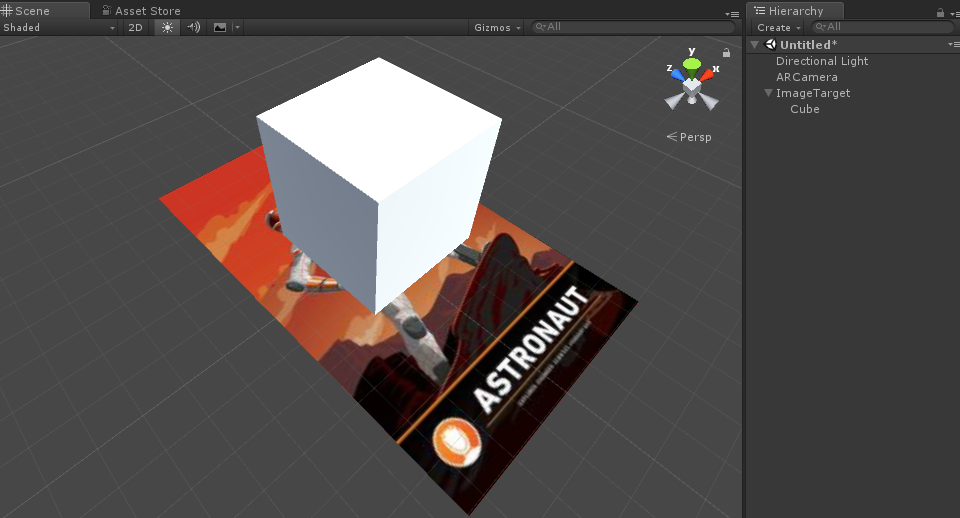Open Scene panel options menu icon
Screen dimensions: 960x518
pos(732,13)
